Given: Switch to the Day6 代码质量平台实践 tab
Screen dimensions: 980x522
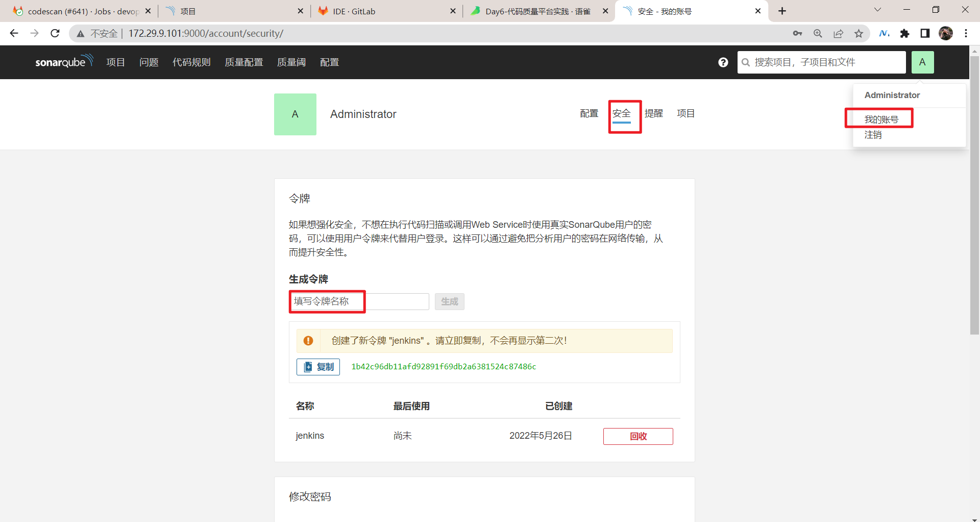Looking at the screenshot, I should (x=538, y=11).
